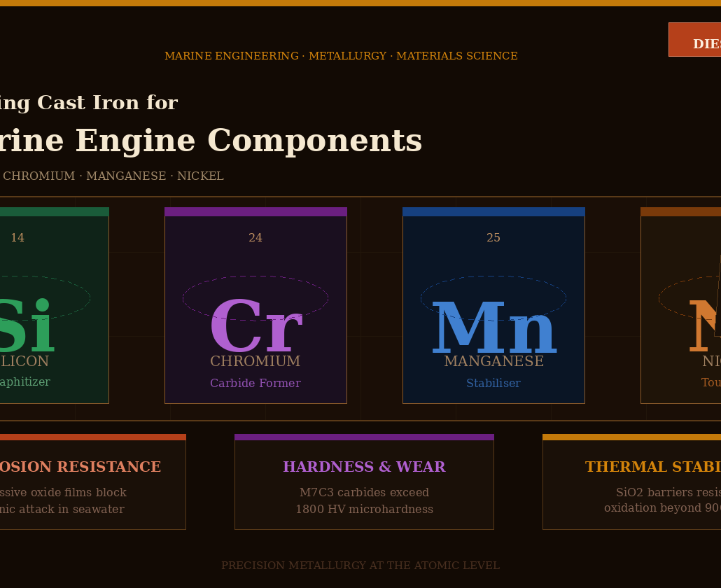Select the MATERIALS SCIENCE header tag
Screen dimensions: 721x588
tap(456, 56)
